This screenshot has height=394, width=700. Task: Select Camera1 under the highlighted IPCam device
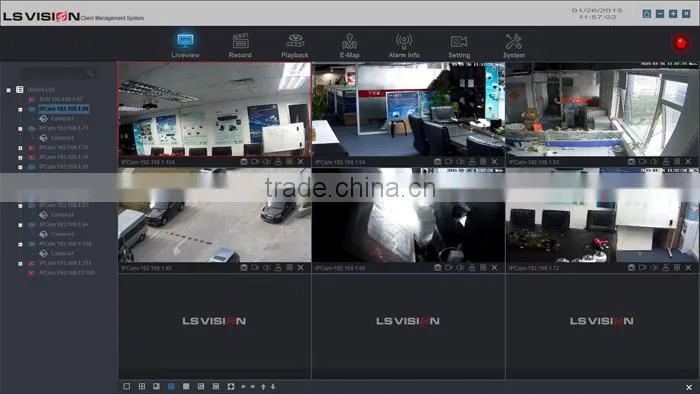[x=62, y=119]
